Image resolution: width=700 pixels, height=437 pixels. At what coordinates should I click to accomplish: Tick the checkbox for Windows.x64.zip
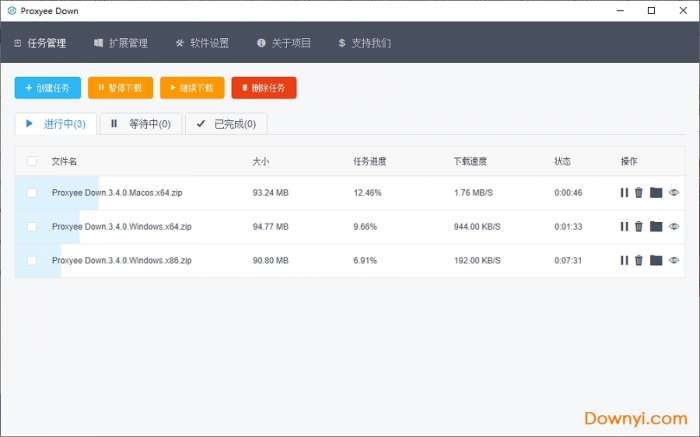click(x=32, y=227)
